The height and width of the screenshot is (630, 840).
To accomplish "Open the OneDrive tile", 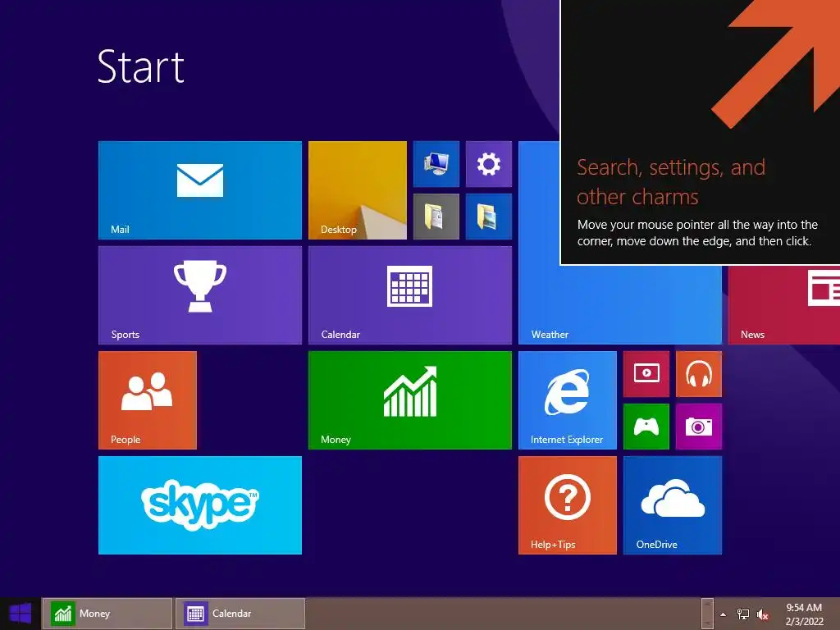I will tap(673, 505).
